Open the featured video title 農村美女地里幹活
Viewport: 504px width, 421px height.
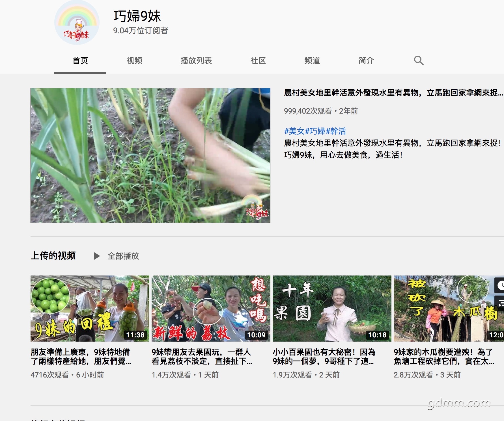393,93
